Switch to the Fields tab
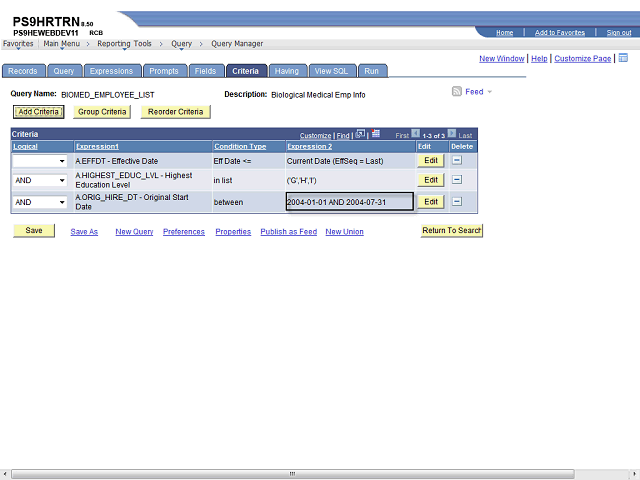The image size is (640, 480). tap(205, 71)
